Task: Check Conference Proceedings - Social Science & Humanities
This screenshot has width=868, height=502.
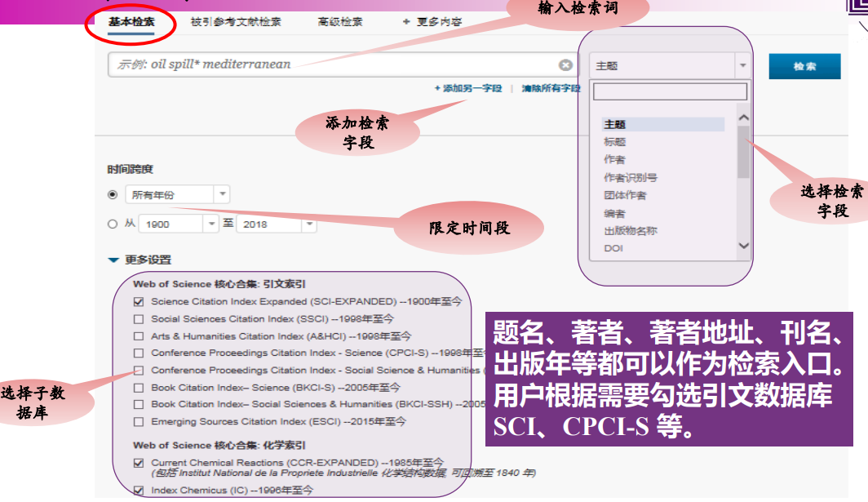Action: (139, 370)
